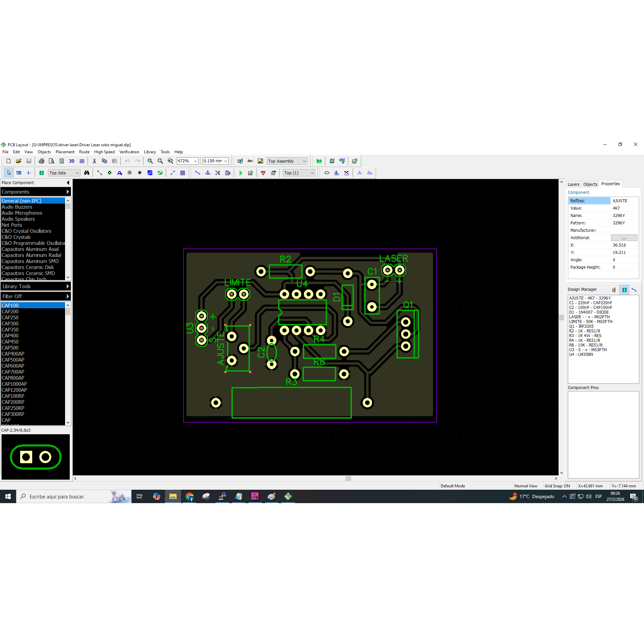Select the place dimension tool

[x=172, y=173]
